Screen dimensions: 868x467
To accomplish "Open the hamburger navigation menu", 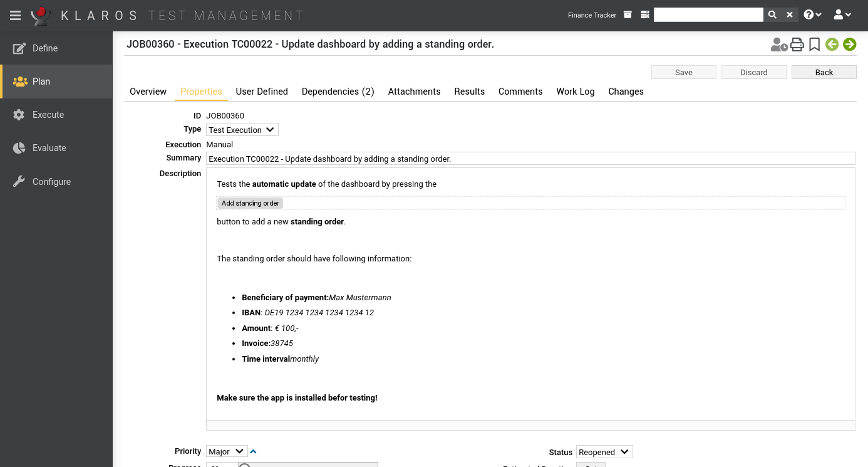I will click(16, 15).
